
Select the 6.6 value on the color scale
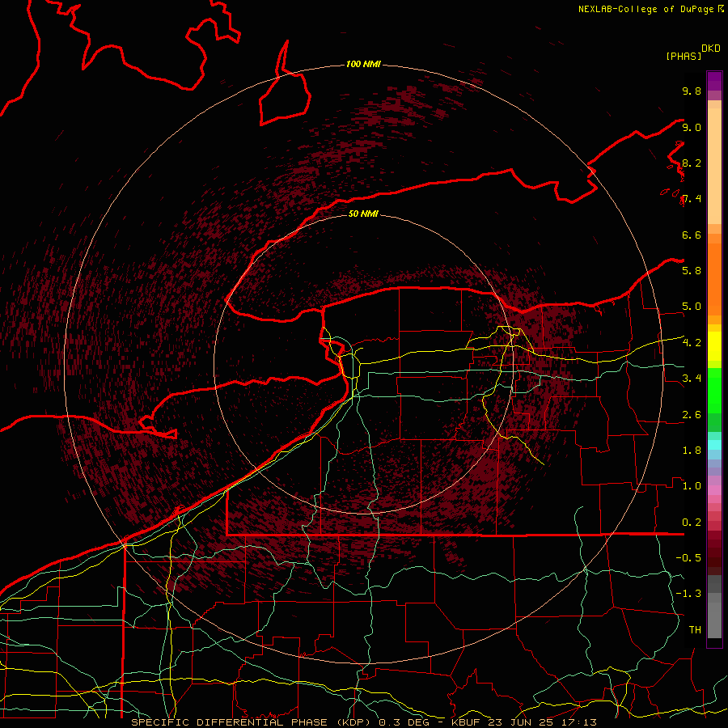692,235
